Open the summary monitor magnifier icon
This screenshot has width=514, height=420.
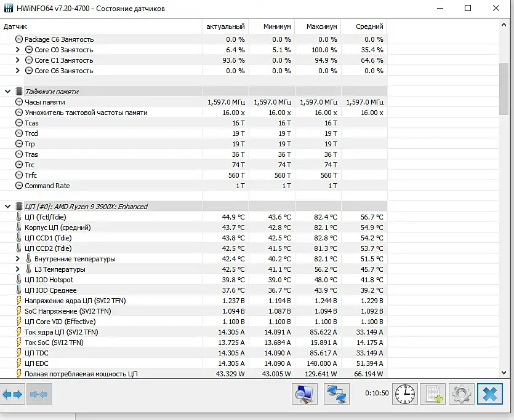[305, 394]
